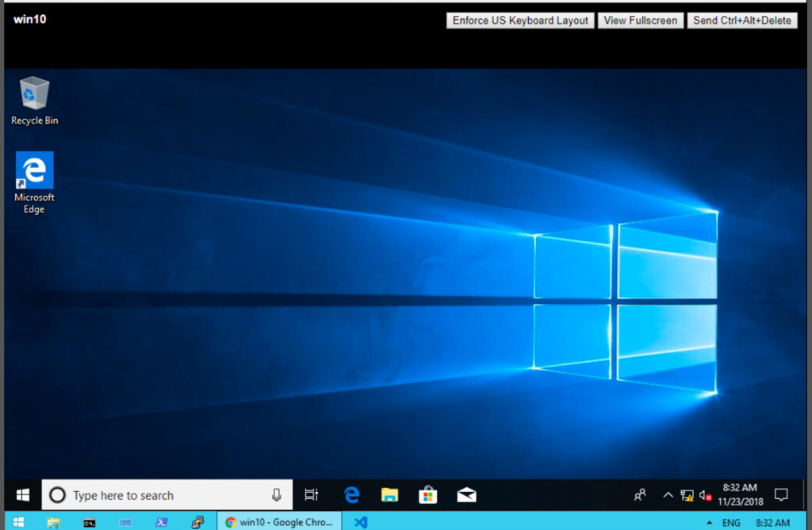Select the Microsoft Edge desktop shortcut

click(x=34, y=182)
